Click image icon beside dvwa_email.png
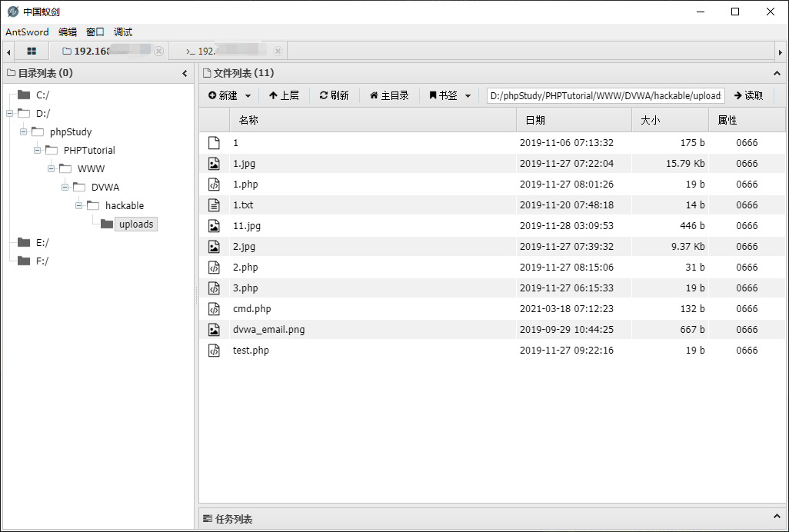The height and width of the screenshot is (532, 789). click(x=214, y=329)
